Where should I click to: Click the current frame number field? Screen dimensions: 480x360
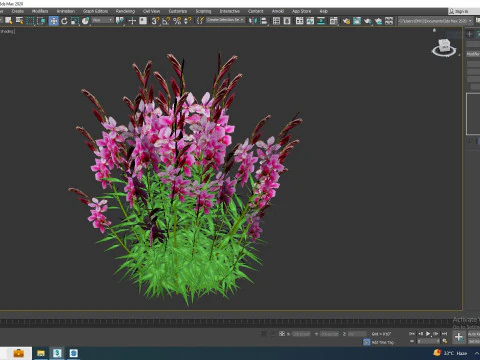click(x=428, y=341)
